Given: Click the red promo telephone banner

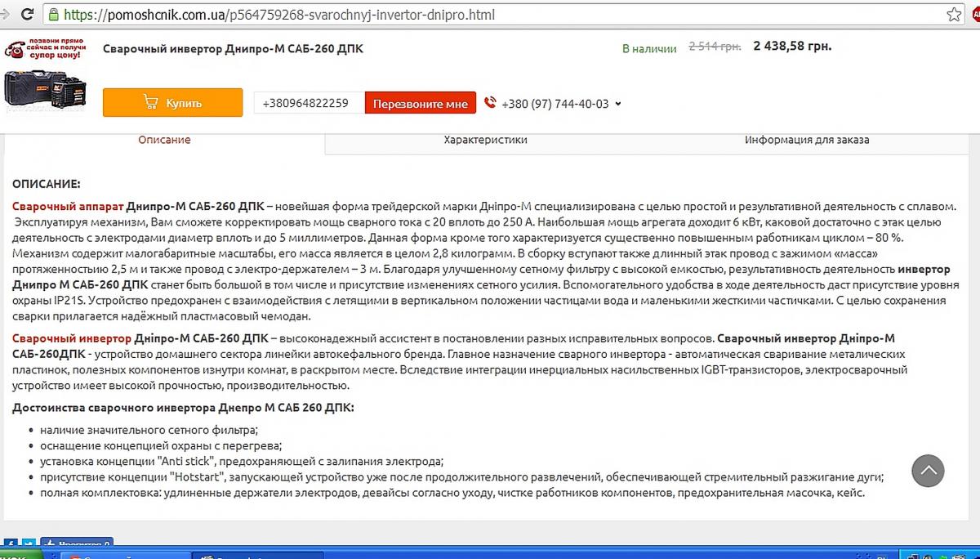Looking at the screenshot, I should click(x=43, y=49).
